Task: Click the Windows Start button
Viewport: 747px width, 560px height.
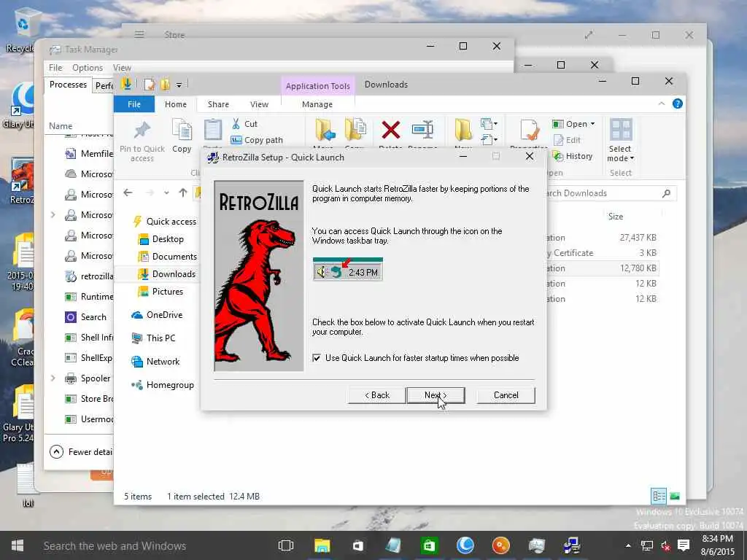Action: point(18,545)
